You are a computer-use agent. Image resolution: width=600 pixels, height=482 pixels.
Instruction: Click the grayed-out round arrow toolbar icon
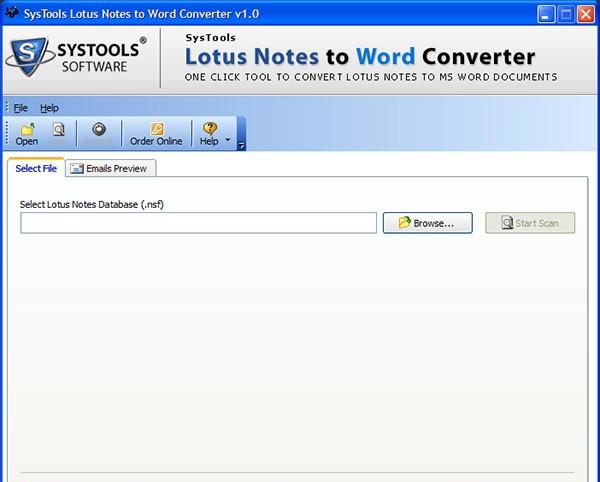tap(99, 129)
